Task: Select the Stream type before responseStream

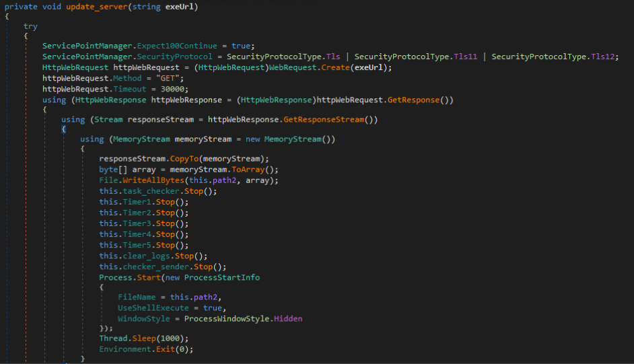Action: [108, 120]
